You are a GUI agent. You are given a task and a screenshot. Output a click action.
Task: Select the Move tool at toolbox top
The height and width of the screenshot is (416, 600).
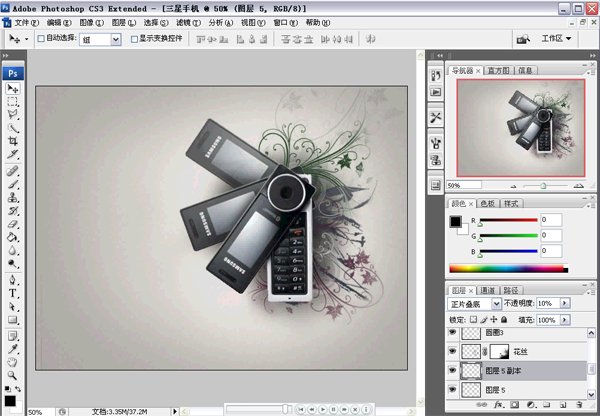pyautogui.click(x=14, y=88)
